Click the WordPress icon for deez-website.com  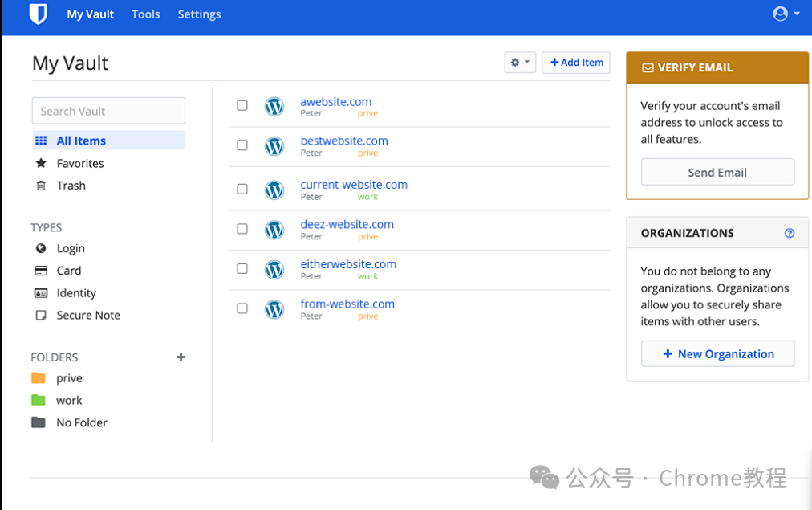274,230
